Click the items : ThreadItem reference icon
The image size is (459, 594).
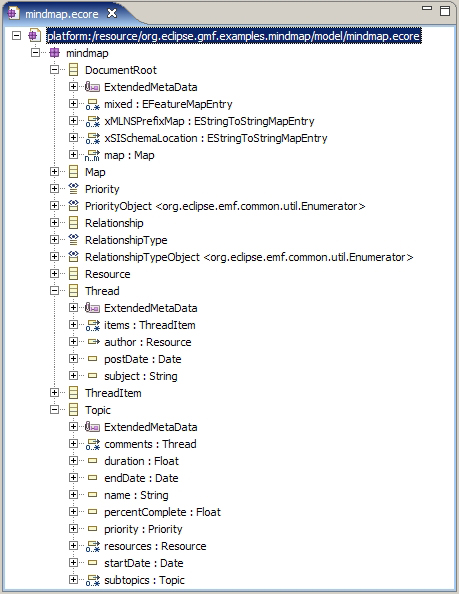92,325
